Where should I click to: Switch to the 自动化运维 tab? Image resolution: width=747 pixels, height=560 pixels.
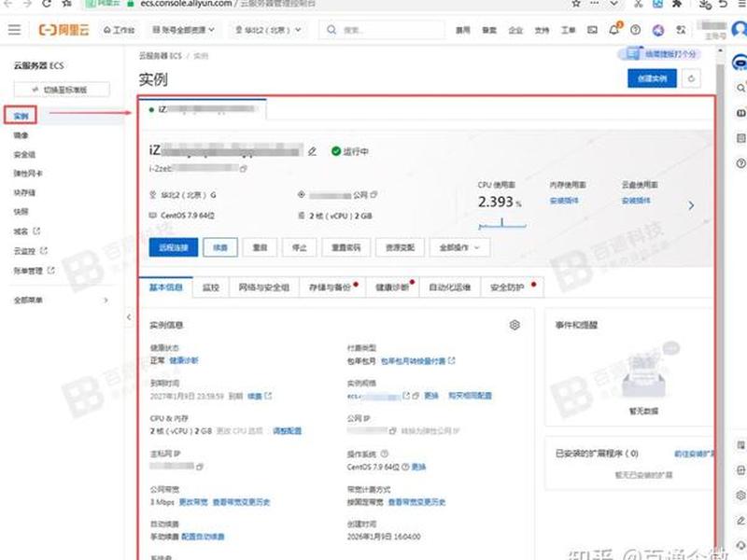tap(450, 287)
